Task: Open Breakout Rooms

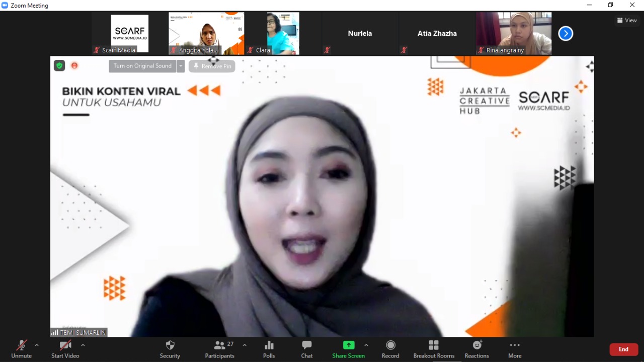Action: point(434,349)
